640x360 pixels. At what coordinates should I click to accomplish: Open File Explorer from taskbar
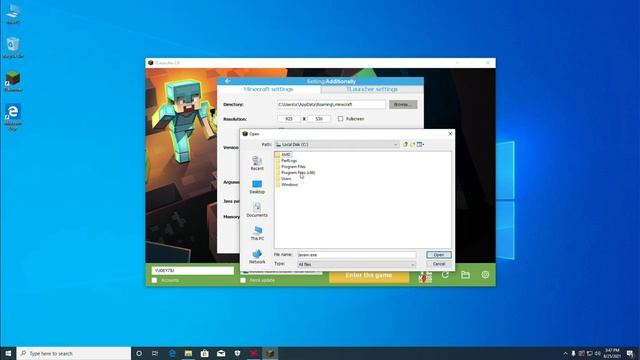[x=188, y=353]
